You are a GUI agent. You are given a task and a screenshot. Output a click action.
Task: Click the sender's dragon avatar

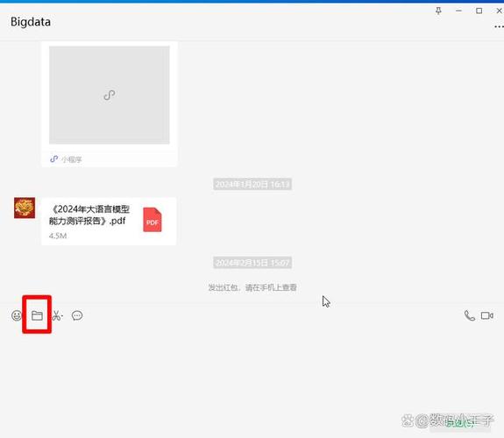click(x=25, y=208)
